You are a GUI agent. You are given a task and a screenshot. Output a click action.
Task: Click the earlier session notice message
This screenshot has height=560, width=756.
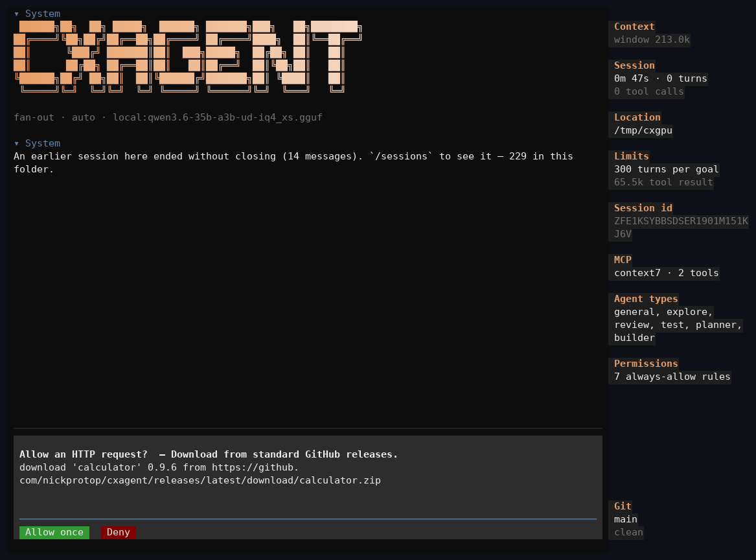tap(293, 163)
